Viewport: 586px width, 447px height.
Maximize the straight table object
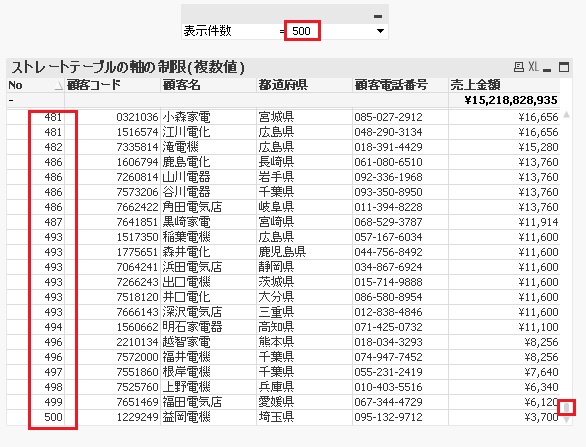coord(564,67)
